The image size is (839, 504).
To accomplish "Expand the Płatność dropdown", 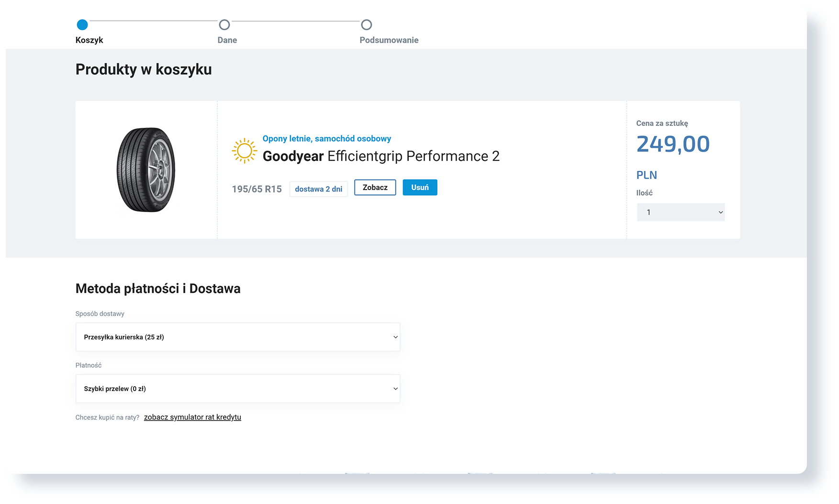I will coord(238,389).
